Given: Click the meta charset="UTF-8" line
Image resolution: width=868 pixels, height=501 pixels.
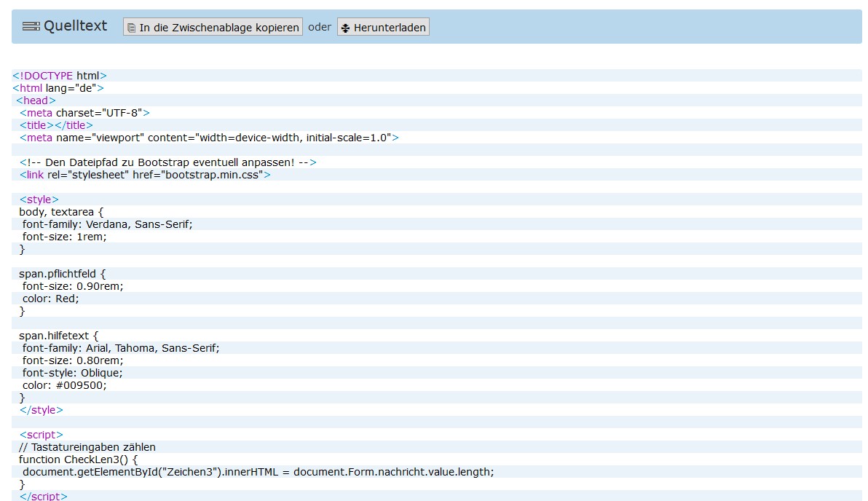Looking at the screenshot, I should pos(84,113).
